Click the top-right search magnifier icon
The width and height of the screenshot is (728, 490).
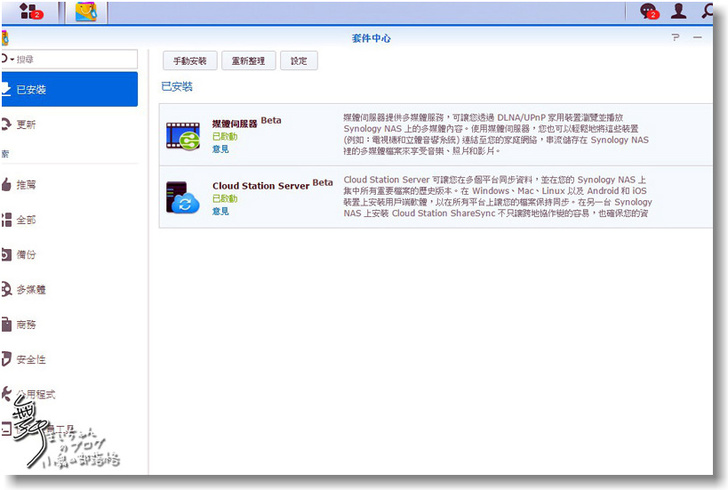709,12
